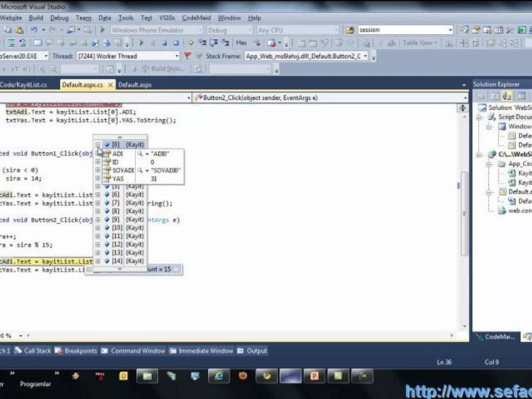This screenshot has width=532, height=399.
Task: Open the Stack Frame dropdown
Action: click(365, 56)
